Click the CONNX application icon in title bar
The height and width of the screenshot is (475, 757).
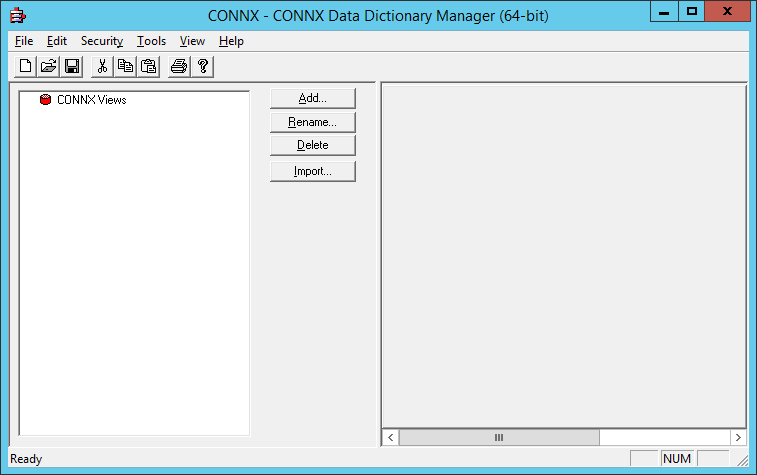click(x=18, y=15)
